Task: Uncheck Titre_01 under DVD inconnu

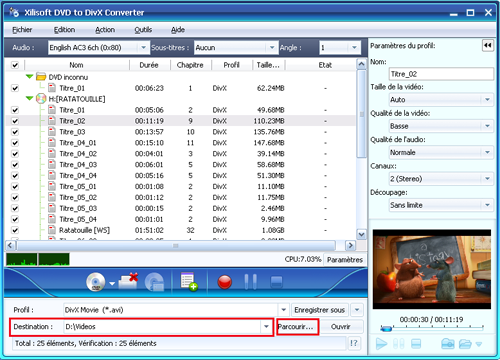Action: pyautogui.click(x=15, y=88)
